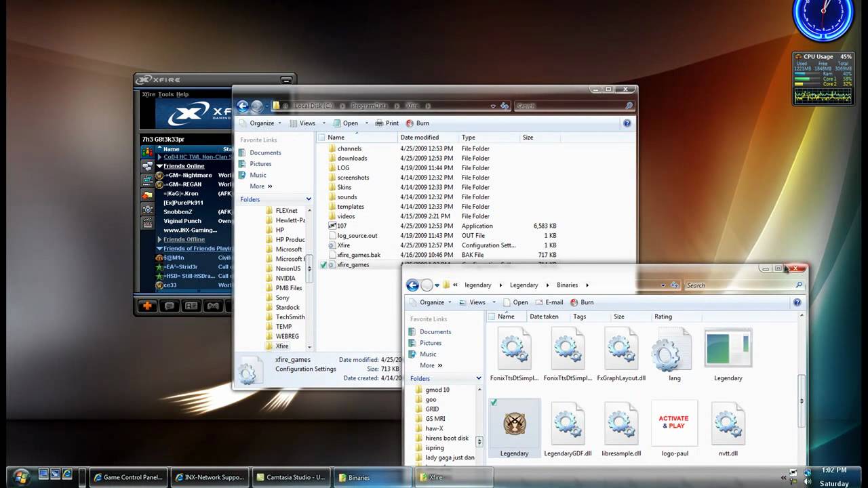The width and height of the screenshot is (868, 488).
Task: Click the Xfire gamepad bottom button
Action: 213,306
